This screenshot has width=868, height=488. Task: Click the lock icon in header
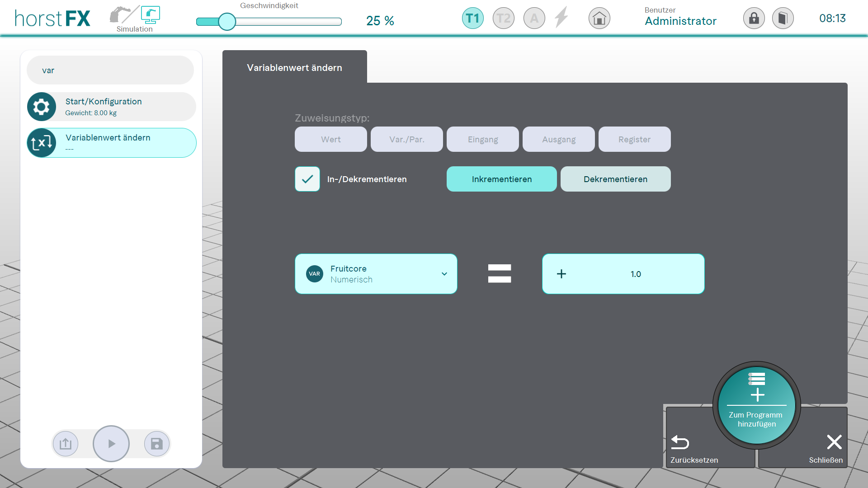pos(754,19)
